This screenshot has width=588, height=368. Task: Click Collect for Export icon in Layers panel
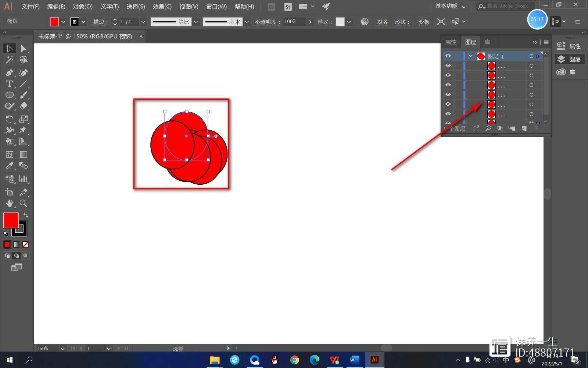click(x=476, y=128)
